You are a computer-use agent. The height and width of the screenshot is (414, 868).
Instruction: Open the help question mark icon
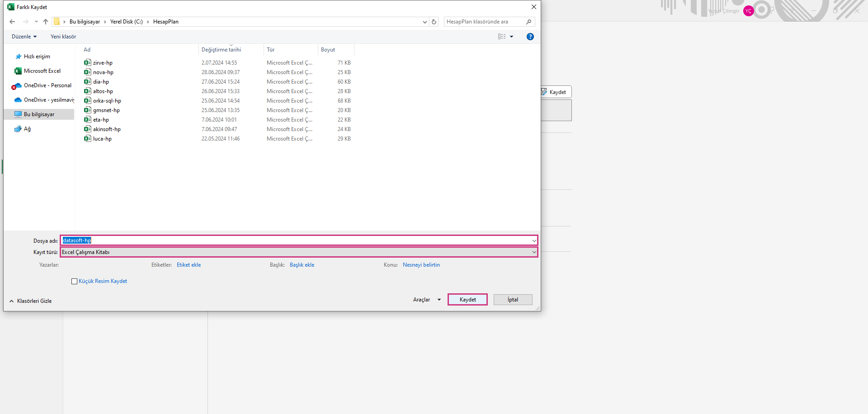530,37
